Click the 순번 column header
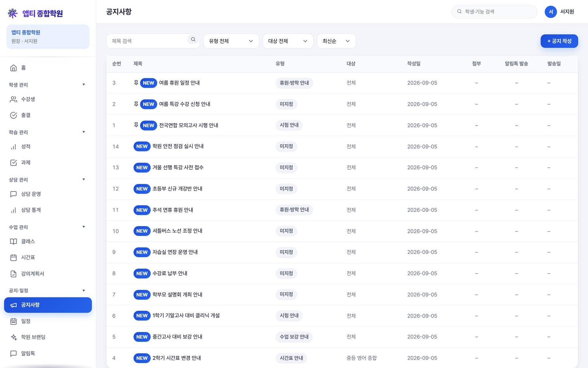The height and width of the screenshot is (368, 588). [117, 63]
